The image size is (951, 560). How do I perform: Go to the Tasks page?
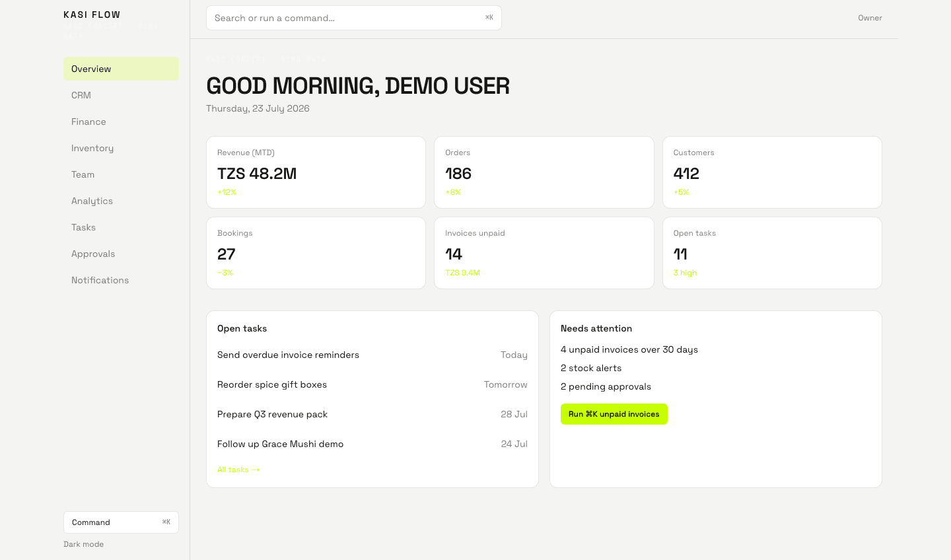tap(121, 227)
